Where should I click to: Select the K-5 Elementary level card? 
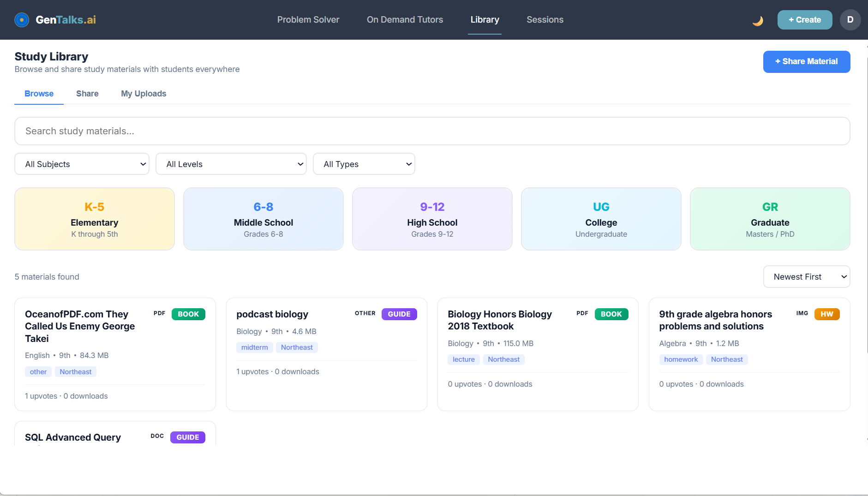(x=95, y=219)
